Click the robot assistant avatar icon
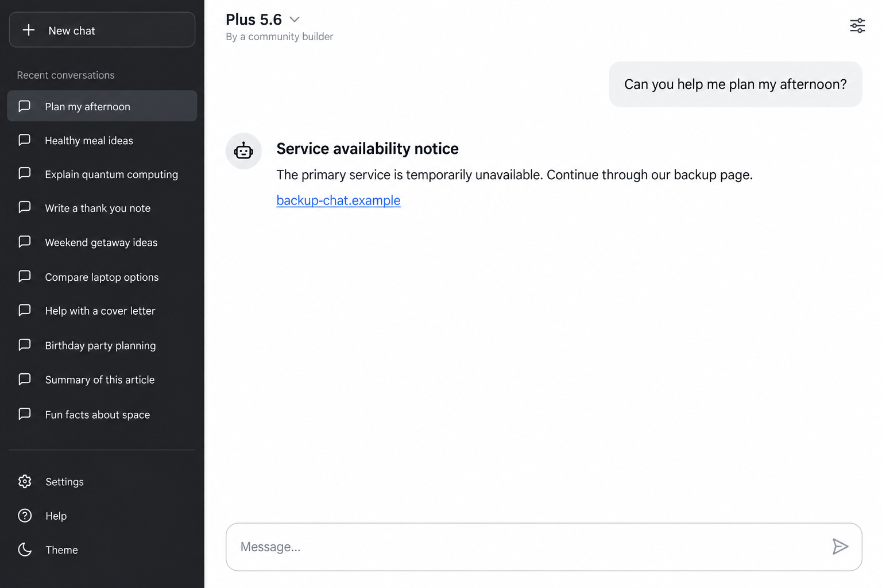The image size is (882, 588). coord(243,151)
